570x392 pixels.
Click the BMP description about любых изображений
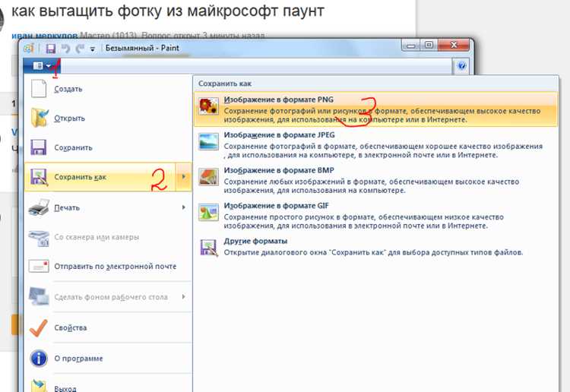pyautogui.click(x=371, y=185)
